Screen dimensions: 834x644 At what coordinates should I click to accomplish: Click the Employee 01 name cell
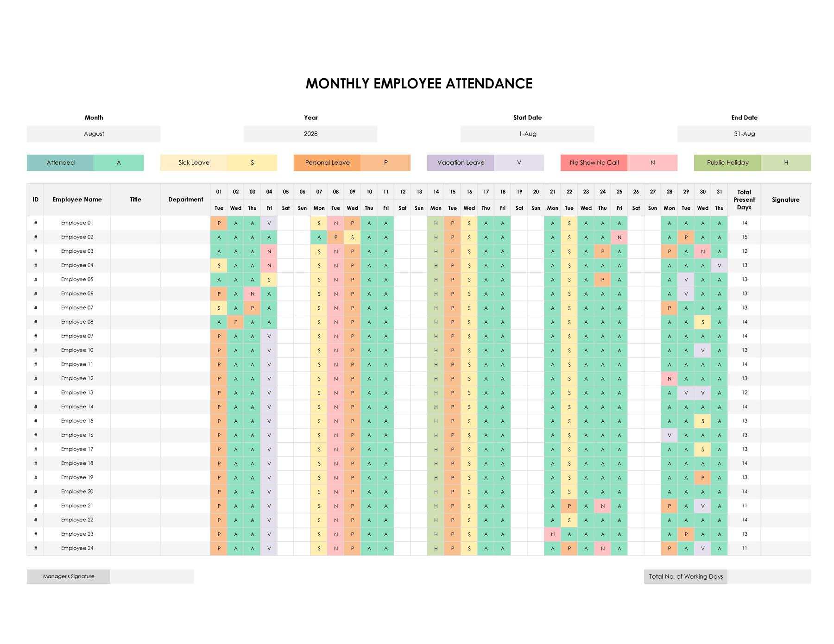coord(77,223)
